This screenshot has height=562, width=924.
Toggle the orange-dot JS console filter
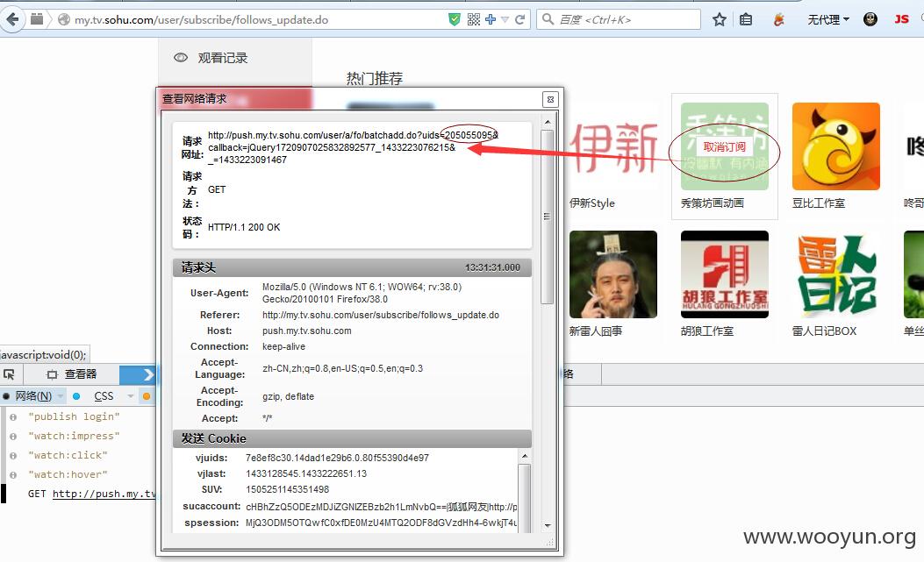pyautogui.click(x=147, y=396)
